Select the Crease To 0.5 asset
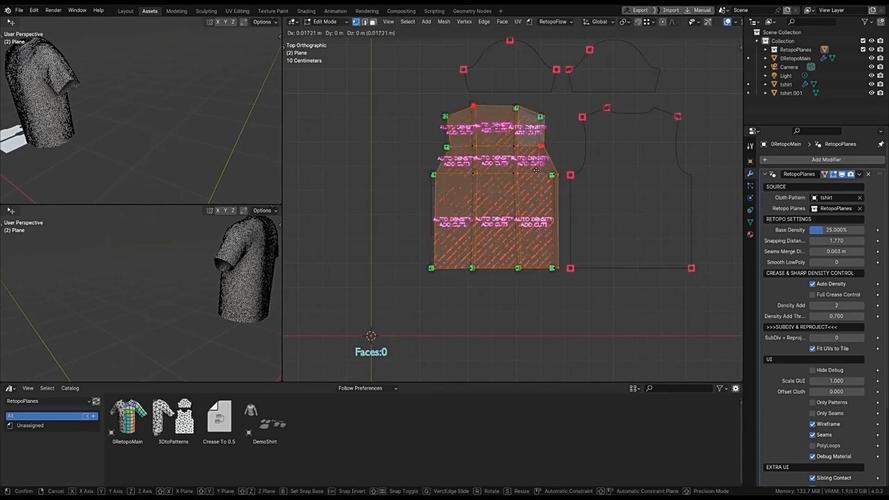 (219, 417)
